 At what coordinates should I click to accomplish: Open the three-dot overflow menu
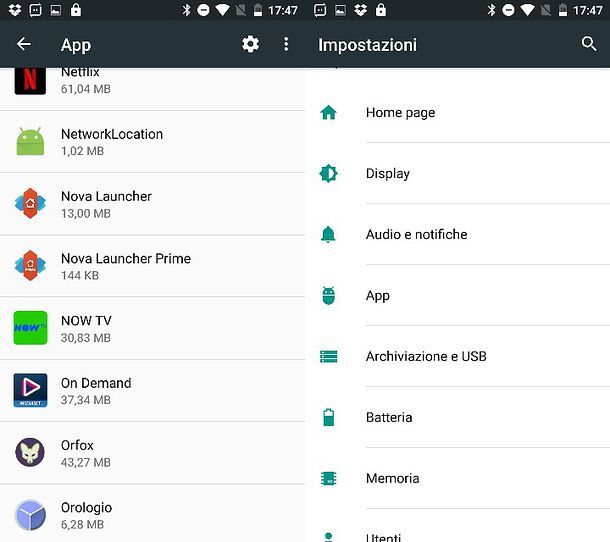tap(286, 44)
